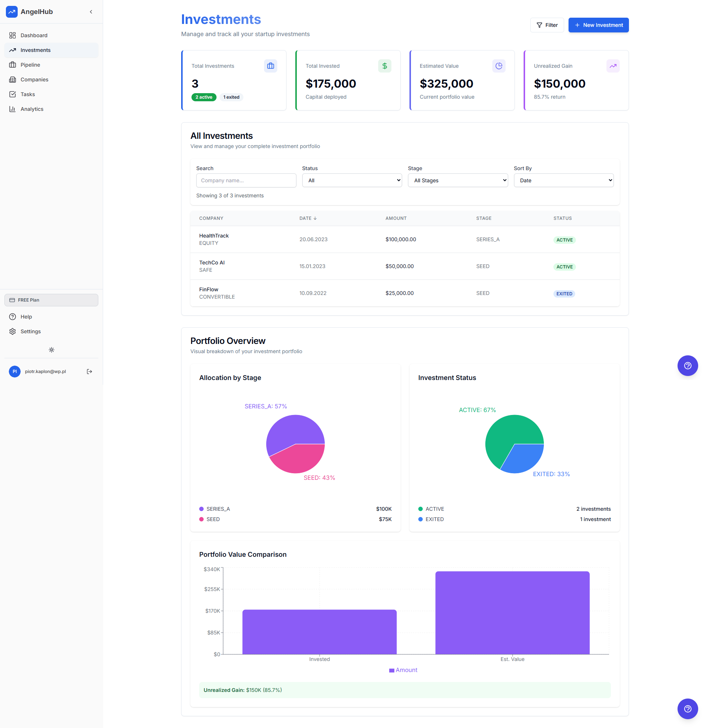View the Tasks section

point(28,94)
